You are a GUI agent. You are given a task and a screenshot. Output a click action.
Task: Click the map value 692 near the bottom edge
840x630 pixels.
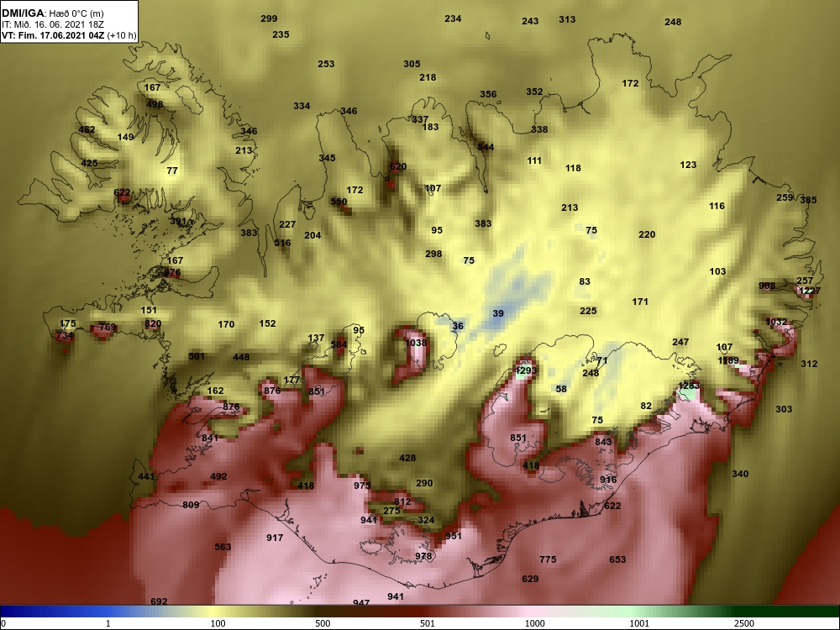pyautogui.click(x=159, y=601)
